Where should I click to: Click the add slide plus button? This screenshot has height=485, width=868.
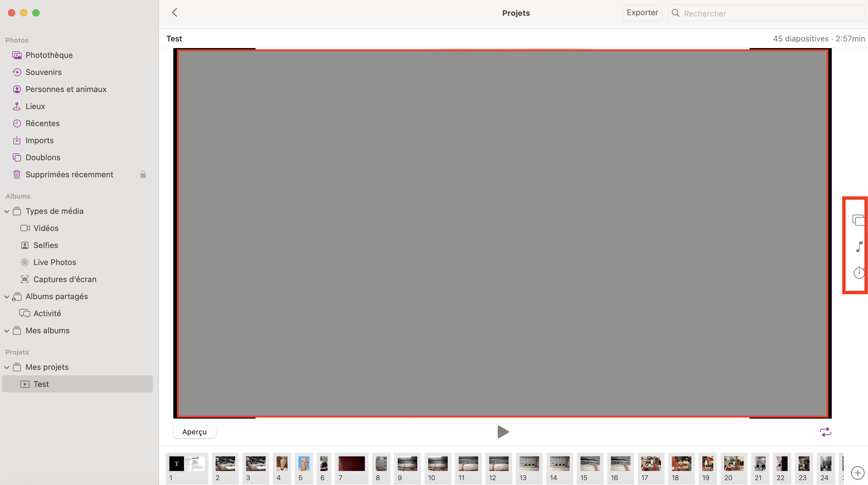click(x=858, y=473)
